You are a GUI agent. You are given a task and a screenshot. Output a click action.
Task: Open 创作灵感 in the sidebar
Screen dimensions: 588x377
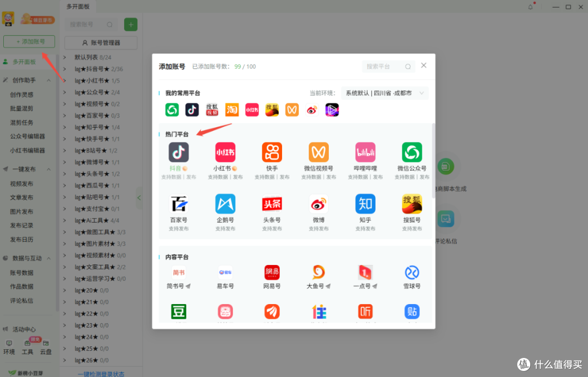pos(22,95)
